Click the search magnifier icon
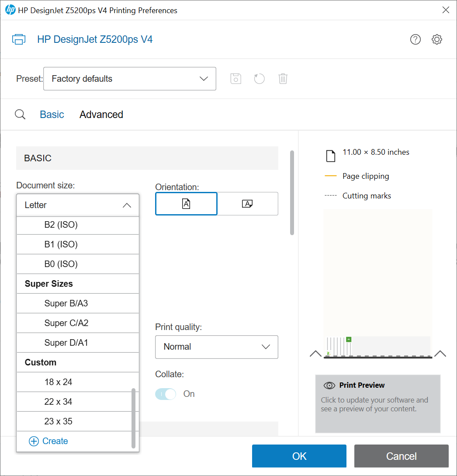The image size is (457, 476). click(20, 115)
